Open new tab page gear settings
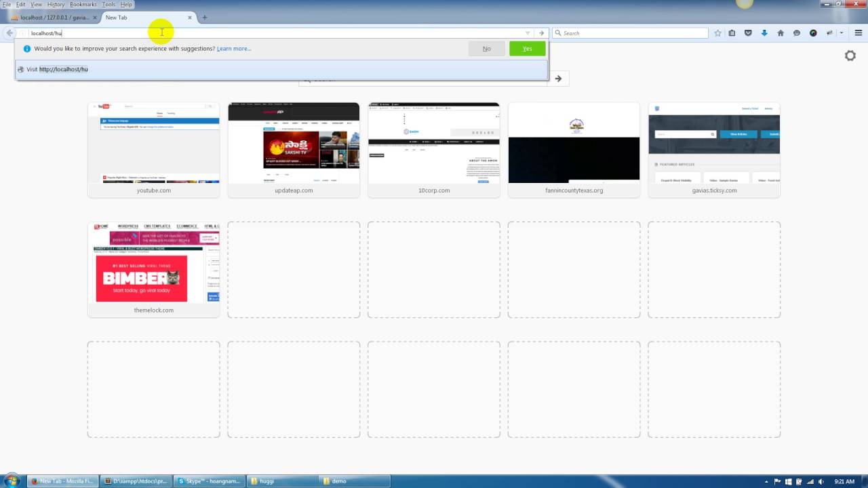Image resolution: width=868 pixels, height=488 pixels. 850,56
